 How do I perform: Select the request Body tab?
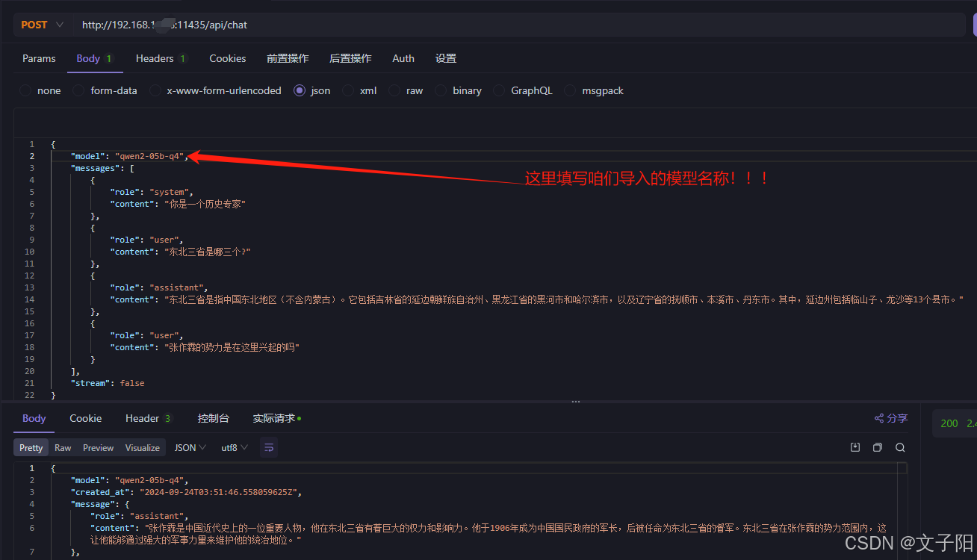point(94,58)
